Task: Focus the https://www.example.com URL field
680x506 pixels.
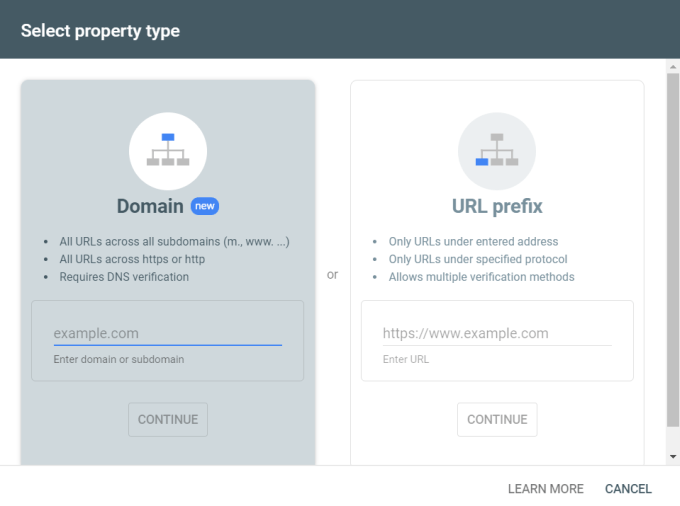Action: pyautogui.click(x=496, y=333)
